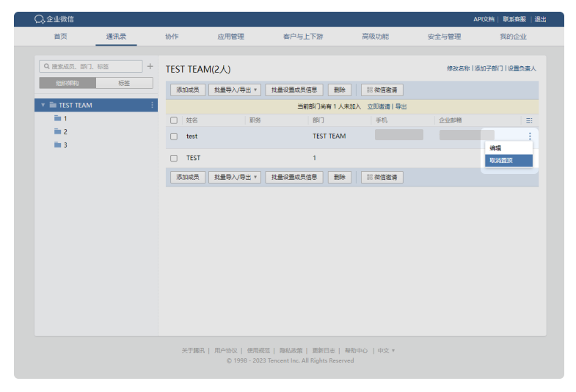Screen dimensions: 576x392
Task: Open department 2 in the tree
Action: (65, 131)
